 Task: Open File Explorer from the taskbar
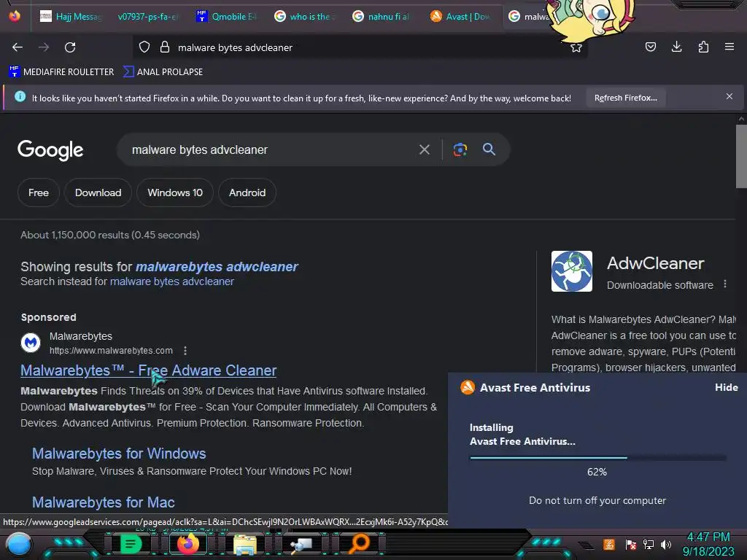pos(245,544)
